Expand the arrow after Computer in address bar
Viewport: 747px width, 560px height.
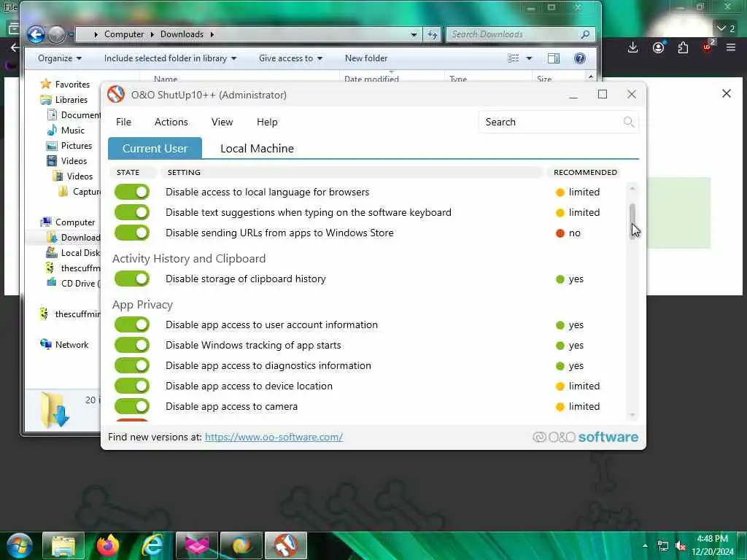coord(152,34)
